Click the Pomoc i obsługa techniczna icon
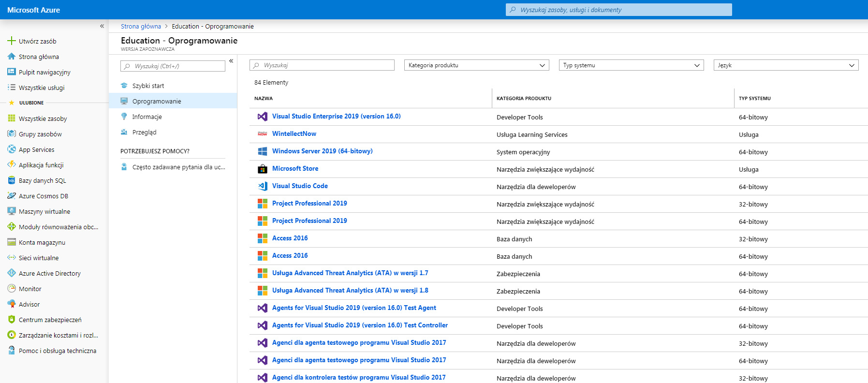Viewport: 868px width, 383px height. tap(12, 351)
